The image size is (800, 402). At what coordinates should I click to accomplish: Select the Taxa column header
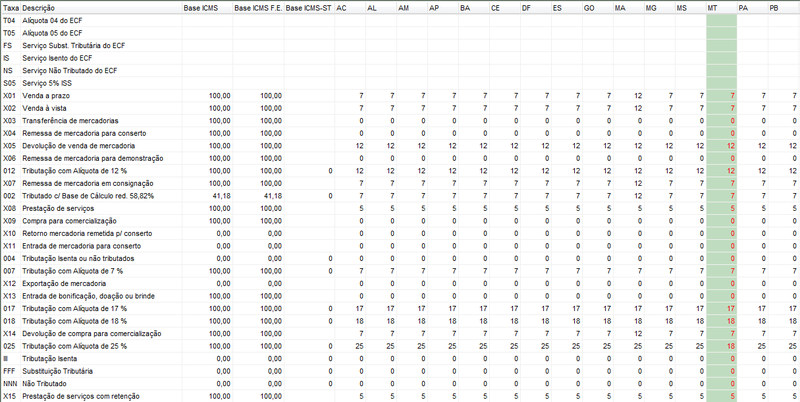click(10, 8)
